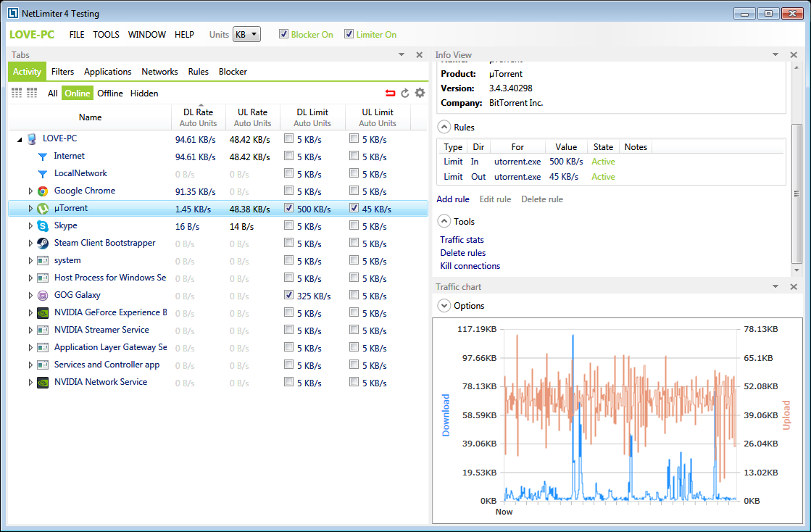Click the red revert arrow icon

(389, 93)
